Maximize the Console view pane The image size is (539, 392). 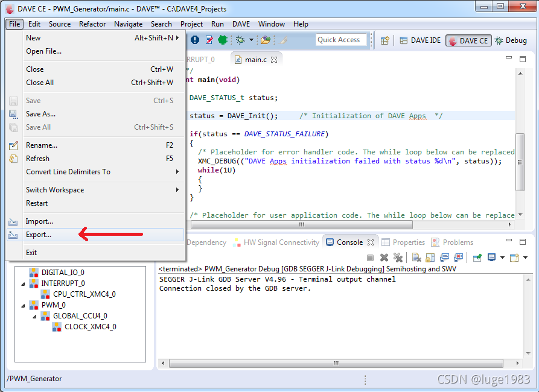[x=523, y=241]
